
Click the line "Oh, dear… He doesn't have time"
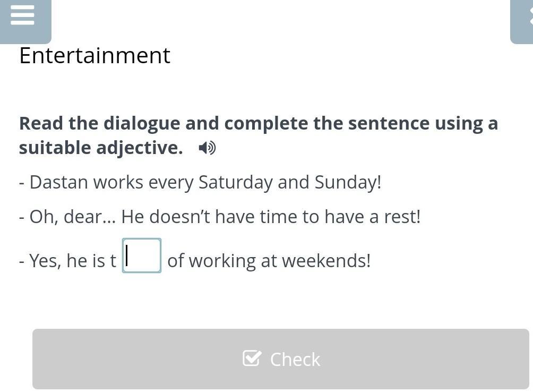coord(219,217)
